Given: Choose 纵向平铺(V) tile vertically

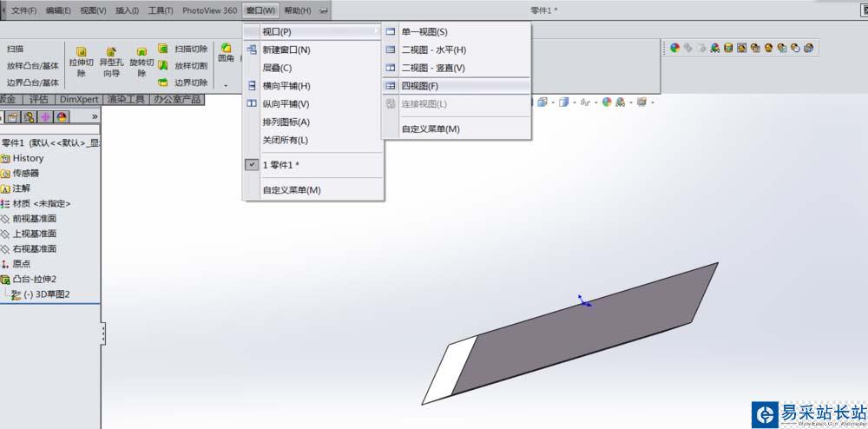Looking at the screenshot, I should click(313, 104).
